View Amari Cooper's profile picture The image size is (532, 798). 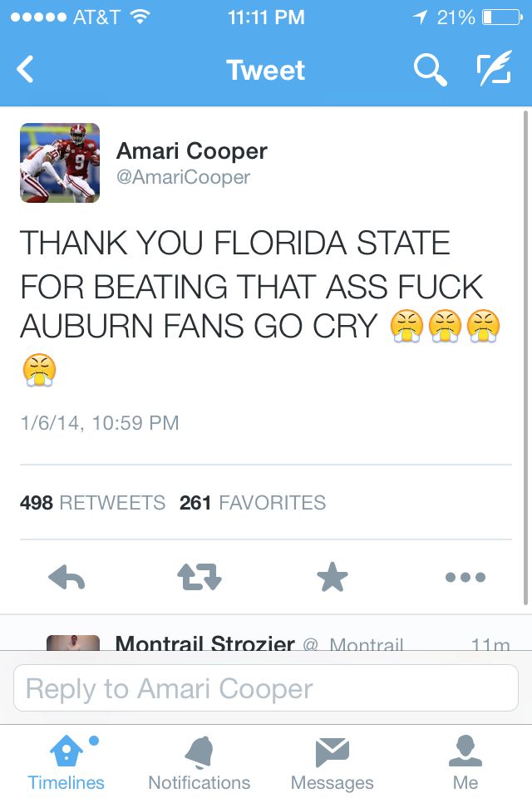tap(60, 163)
